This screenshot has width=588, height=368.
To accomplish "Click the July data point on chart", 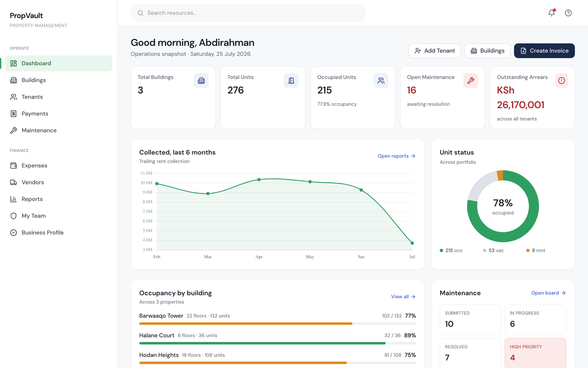I will coord(412,243).
